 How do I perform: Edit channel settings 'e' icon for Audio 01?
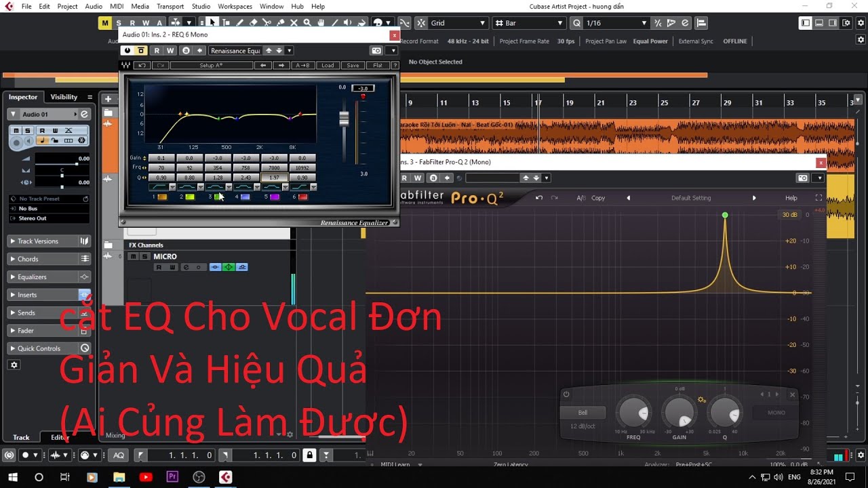point(84,114)
